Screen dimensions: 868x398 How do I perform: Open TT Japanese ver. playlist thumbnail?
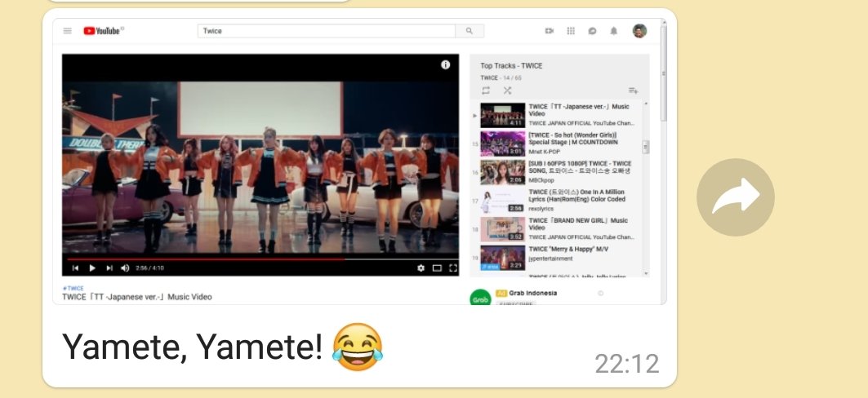coord(503,115)
